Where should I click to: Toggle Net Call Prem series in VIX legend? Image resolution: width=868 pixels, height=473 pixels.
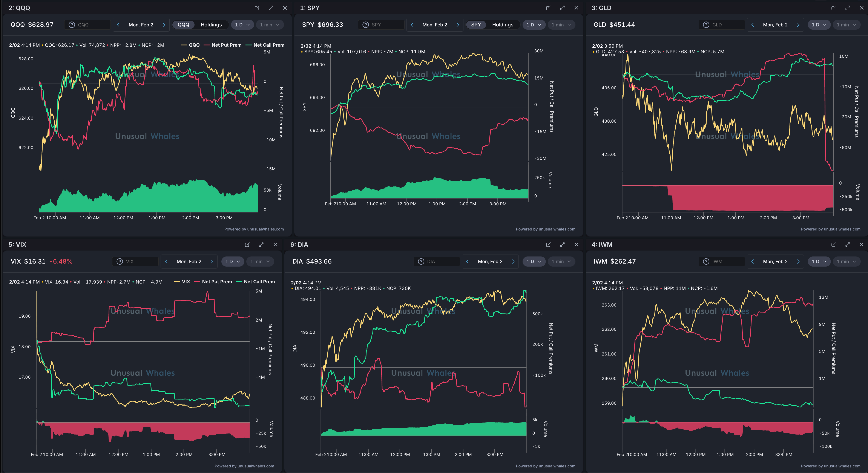click(259, 282)
